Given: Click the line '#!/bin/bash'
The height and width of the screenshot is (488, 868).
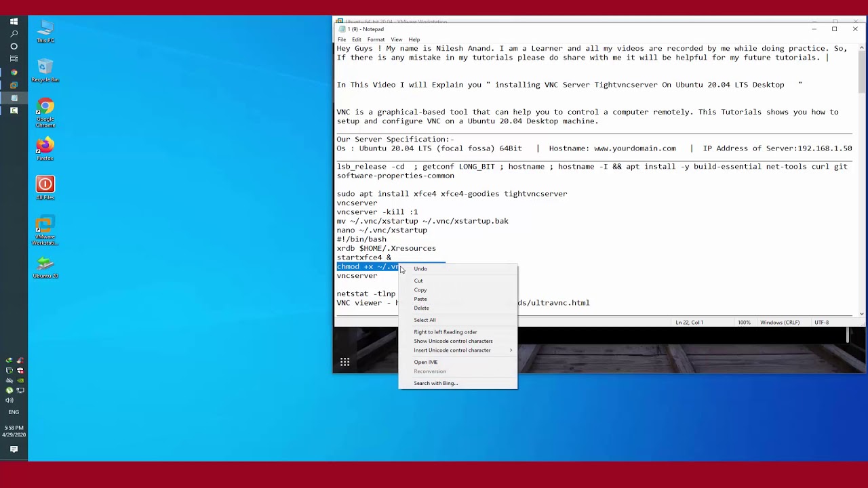Looking at the screenshot, I should pyautogui.click(x=361, y=239).
